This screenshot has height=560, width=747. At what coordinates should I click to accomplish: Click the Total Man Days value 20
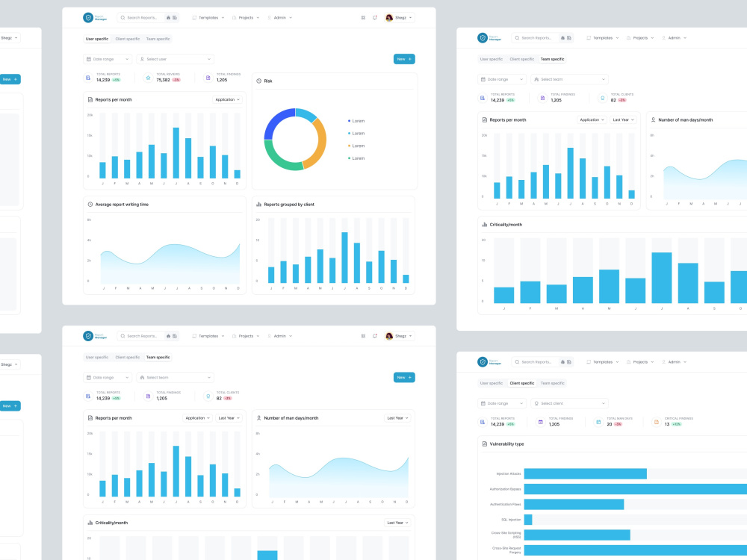point(610,424)
